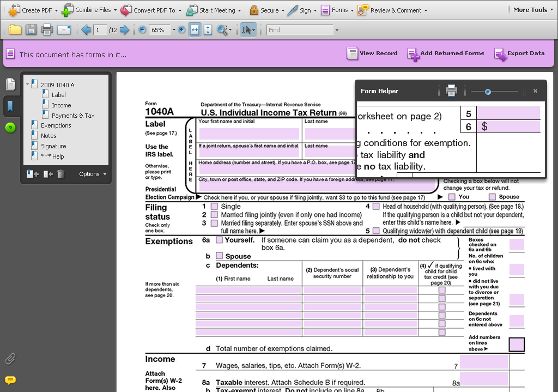
Task: Expand the bookmarks Options dropdown
Action: pos(92,174)
